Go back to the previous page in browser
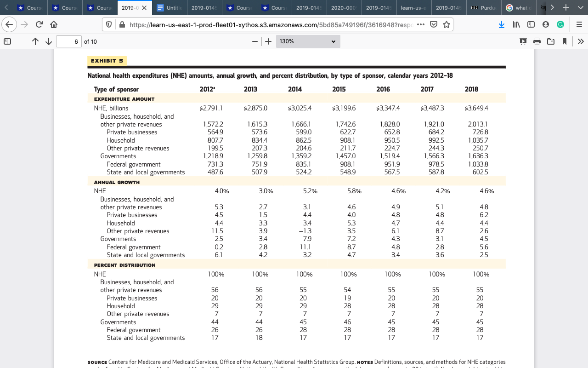 tap(10, 25)
